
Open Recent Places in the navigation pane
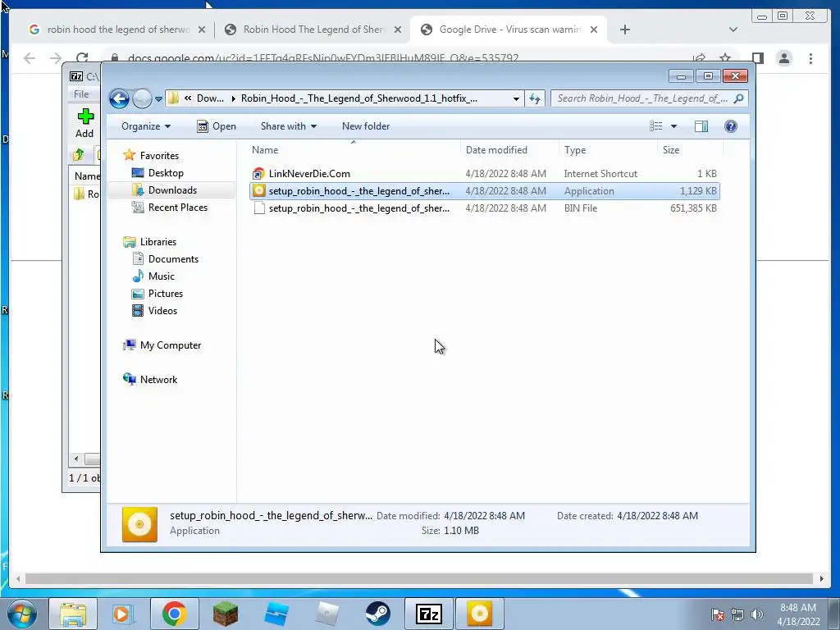(178, 208)
